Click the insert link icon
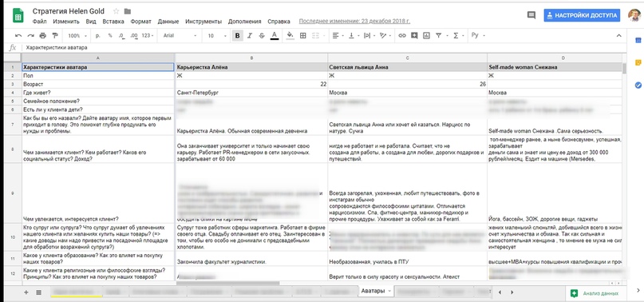Screen dimensions: 644x302 coord(402,36)
